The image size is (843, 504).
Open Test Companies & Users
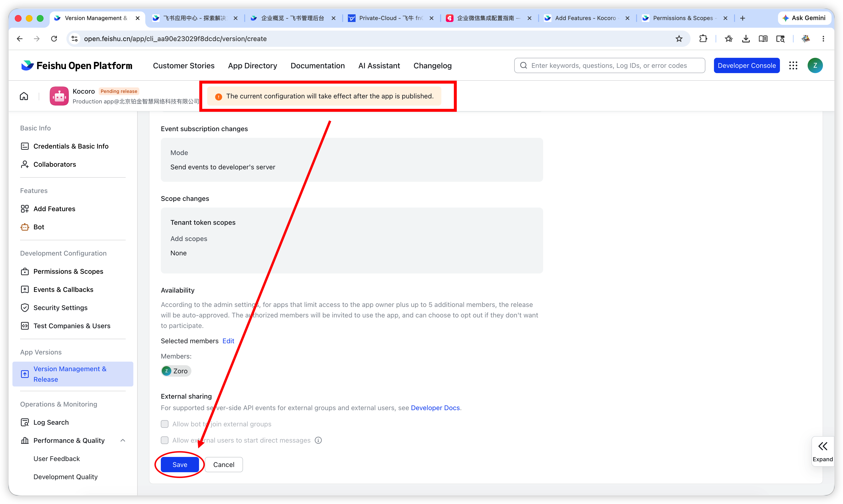point(72,326)
